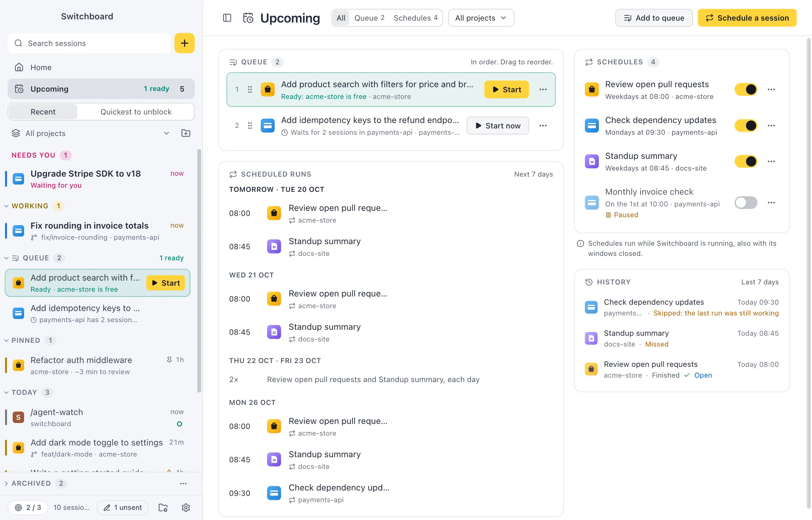
Task: Select Quickest to unblock sort option
Action: point(136,112)
